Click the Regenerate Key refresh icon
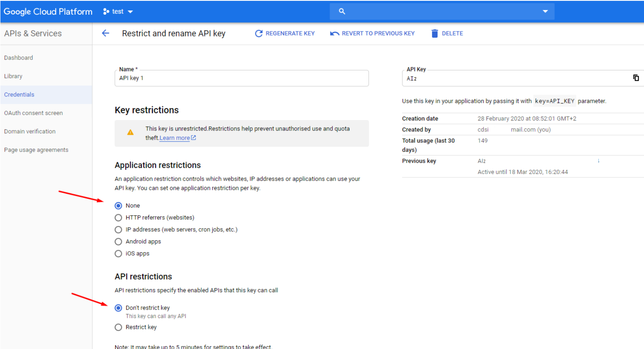644x349 pixels. (x=259, y=33)
